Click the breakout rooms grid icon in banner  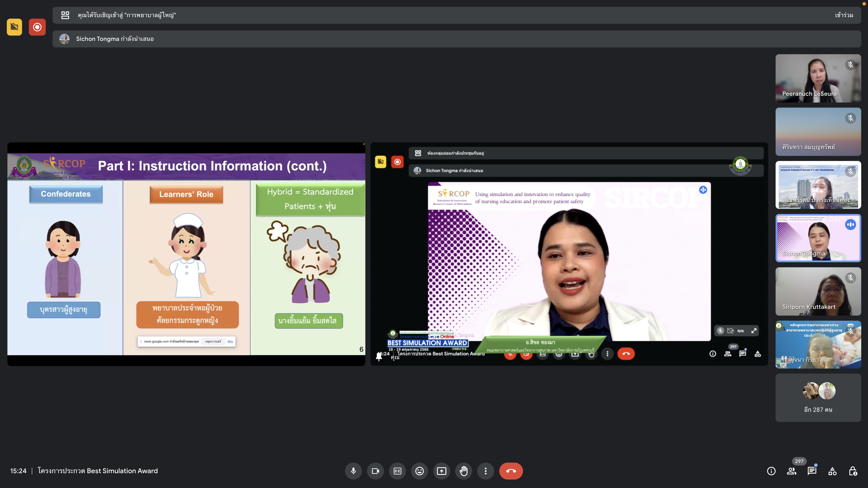65,15
